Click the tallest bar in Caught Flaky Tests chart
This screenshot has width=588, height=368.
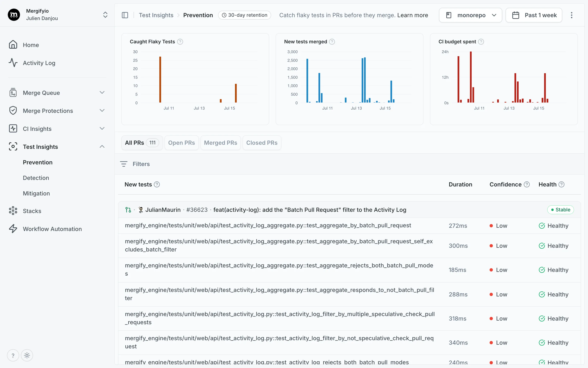[x=160, y=80]
